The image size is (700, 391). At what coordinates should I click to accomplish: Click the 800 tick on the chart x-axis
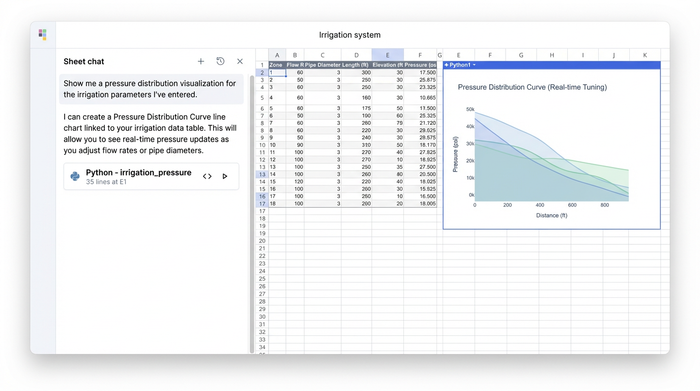pos(604,205)
